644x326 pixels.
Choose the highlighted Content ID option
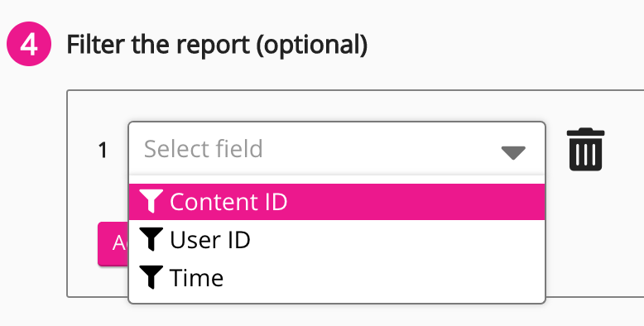click(337, 202)
